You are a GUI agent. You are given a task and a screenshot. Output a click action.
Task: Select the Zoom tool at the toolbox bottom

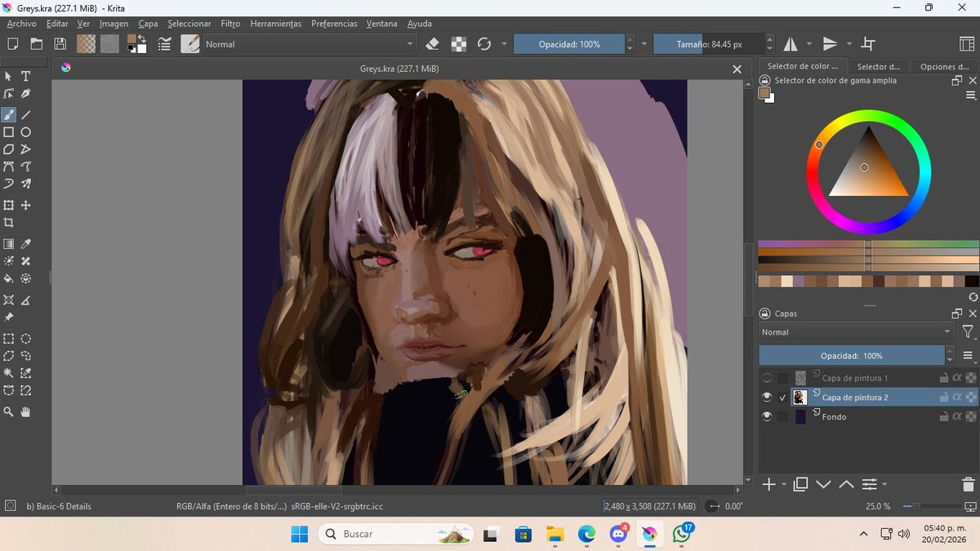click(x=10, y=411)
